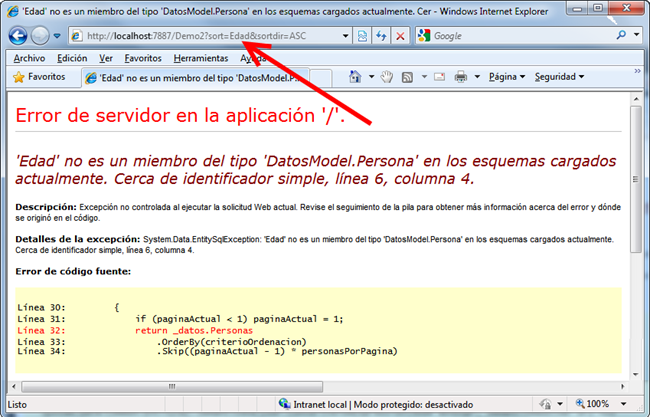
Task: Open the Edición menu
Action: click(72, 58)
